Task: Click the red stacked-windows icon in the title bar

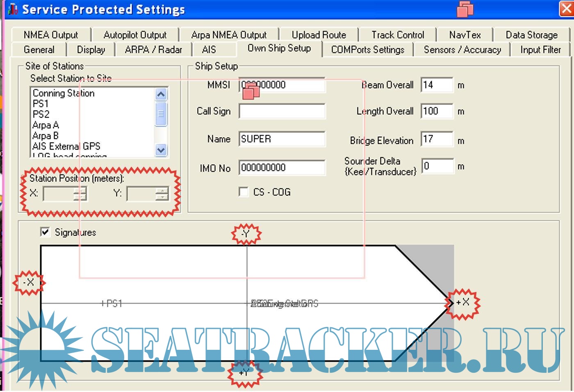Action: click(465, 9)
